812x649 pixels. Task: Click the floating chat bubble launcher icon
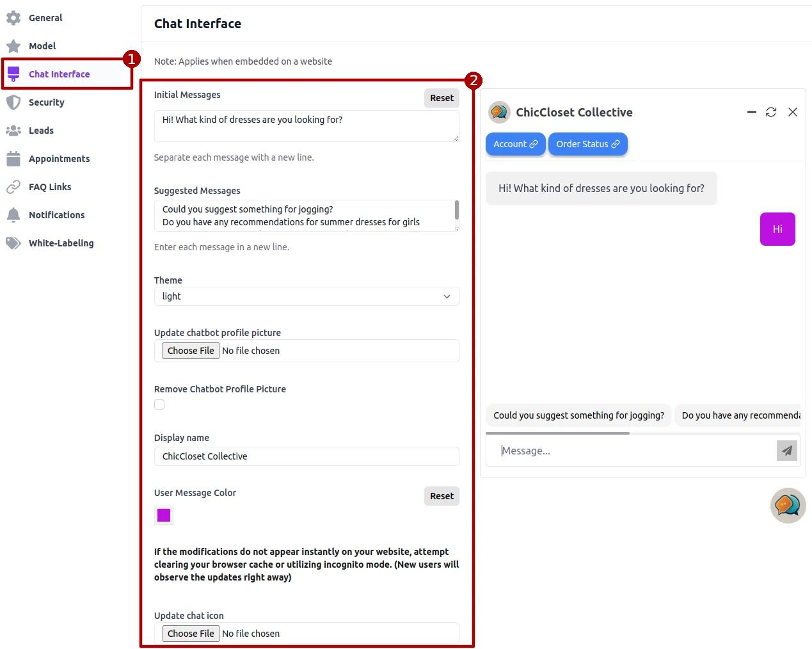pyautogui.click(x=788, y=506)
